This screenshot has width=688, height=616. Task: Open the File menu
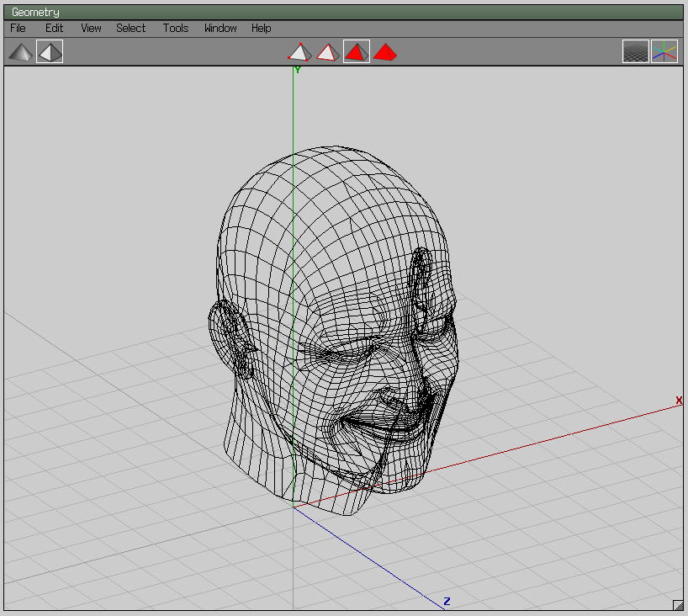17,28
